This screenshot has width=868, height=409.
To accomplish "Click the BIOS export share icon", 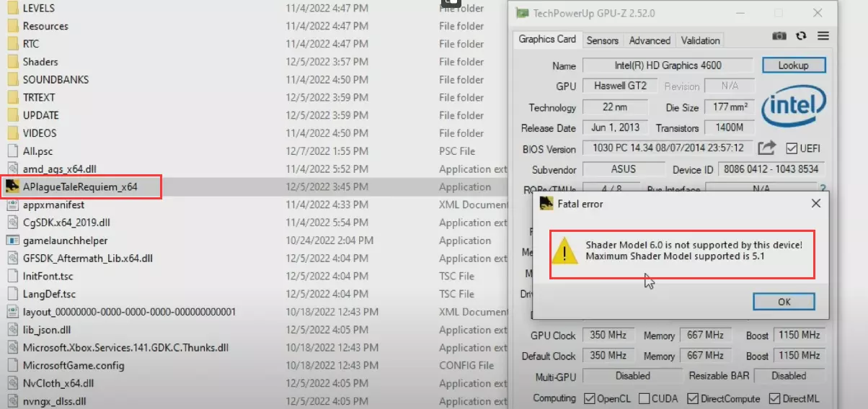I will tap(766, 148).
